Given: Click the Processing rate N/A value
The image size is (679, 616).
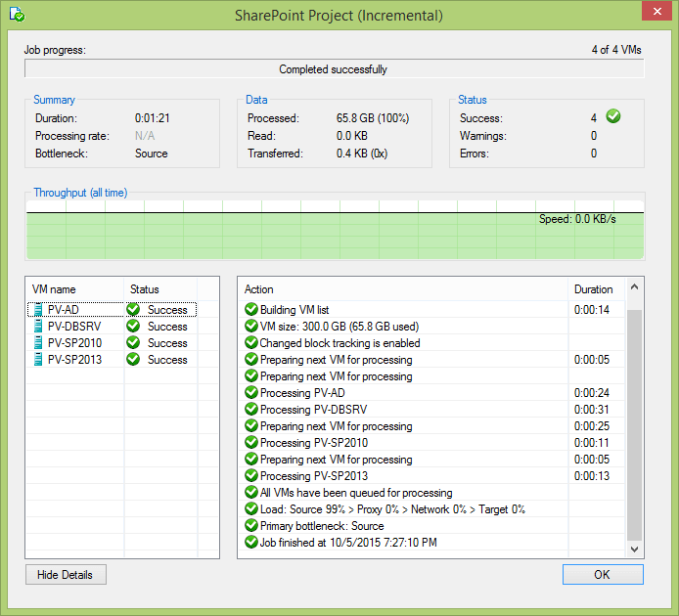Looking at the screenshot, I should pos(145,136).
